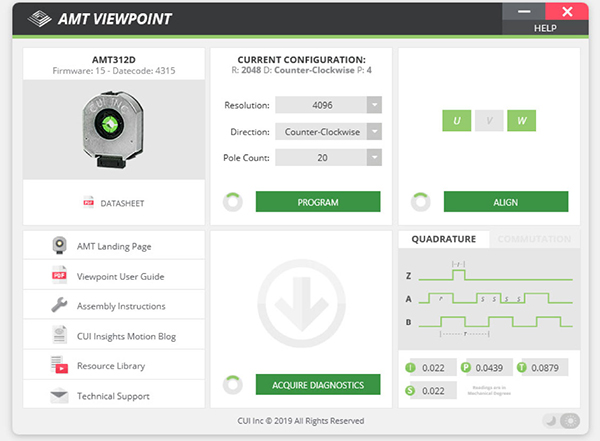Click the PROGRAM button
The height and width of the screenshot is (441, 600).
coord(318,202)
